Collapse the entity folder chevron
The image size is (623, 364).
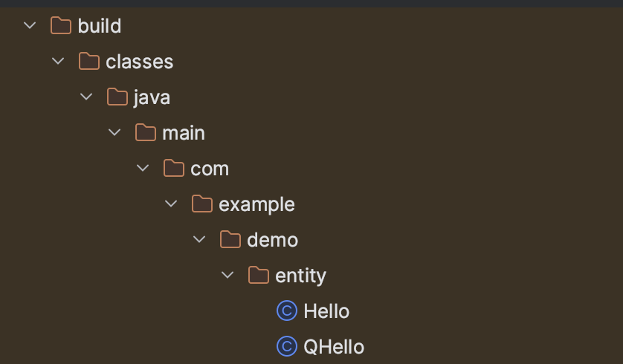(227, 275)
